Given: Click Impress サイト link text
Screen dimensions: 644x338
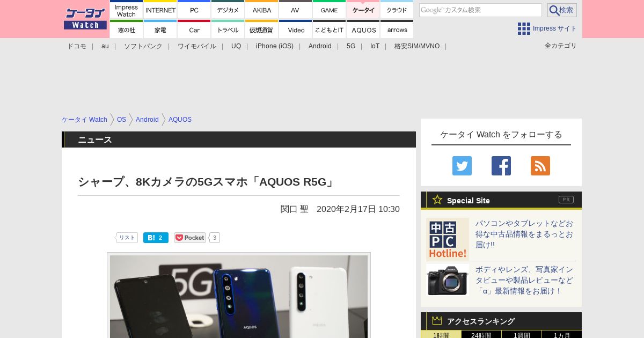Looking at the screenshot, I should point(555,28).
